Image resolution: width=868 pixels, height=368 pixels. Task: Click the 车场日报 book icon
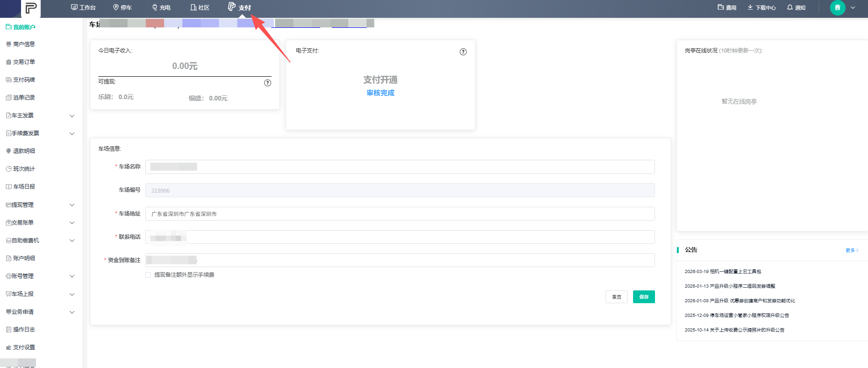9,187
